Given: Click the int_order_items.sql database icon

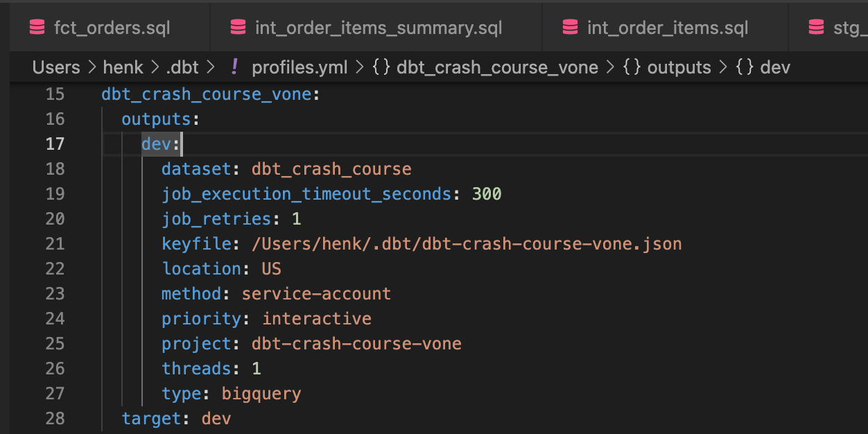Looking at the screenshot, I should coord(570,28).
